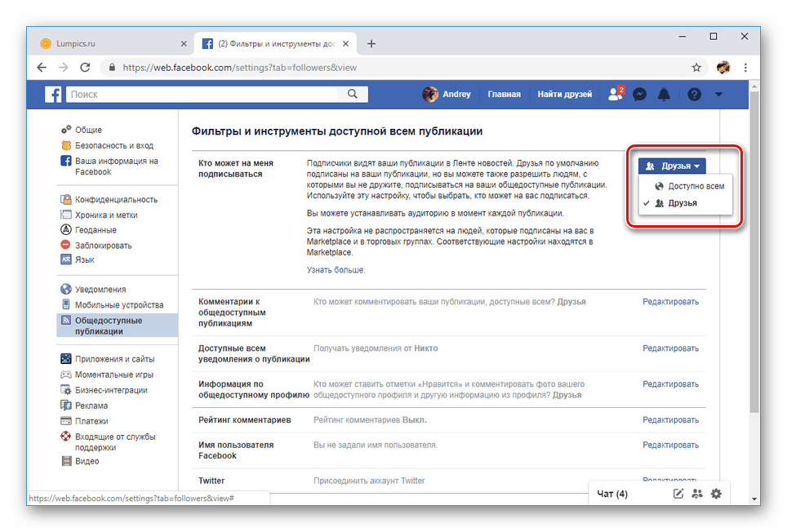Viewport: 787px width, 532px height.
Task: Close the Facebook settings tab
Action: click(346, 43)
